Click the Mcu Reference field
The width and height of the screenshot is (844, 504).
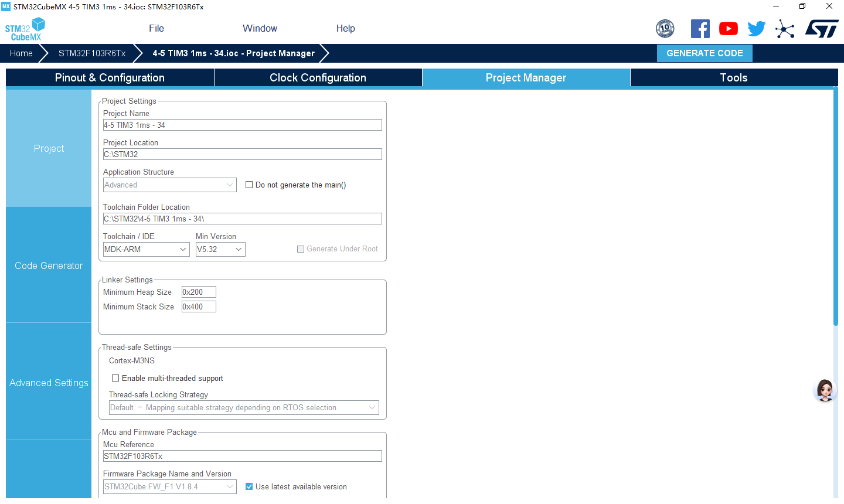pos(243,456)
